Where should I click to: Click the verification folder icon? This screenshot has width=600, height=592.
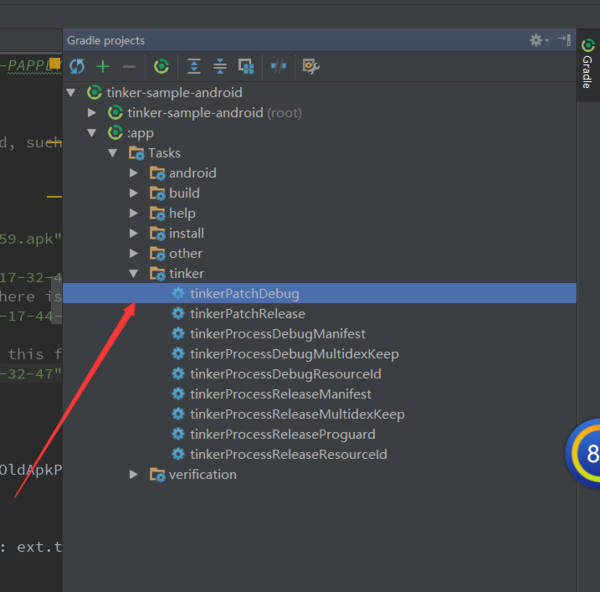pos(157,475)
